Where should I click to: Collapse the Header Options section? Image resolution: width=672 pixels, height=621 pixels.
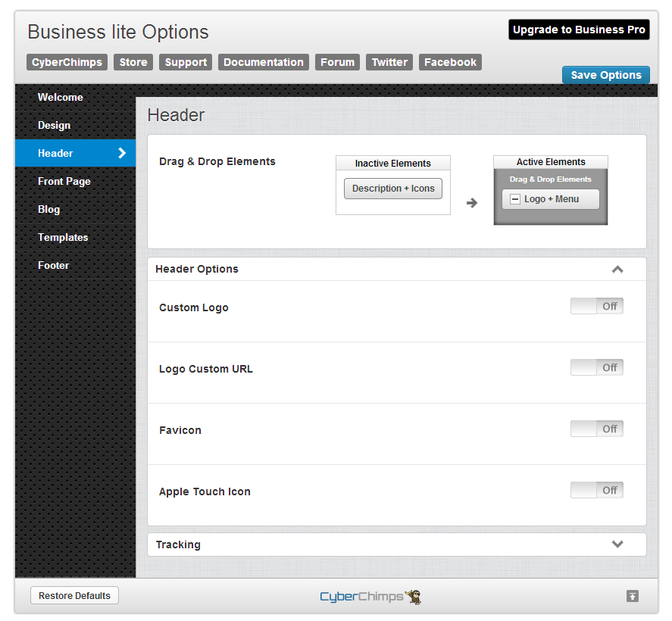pos(617,270)
